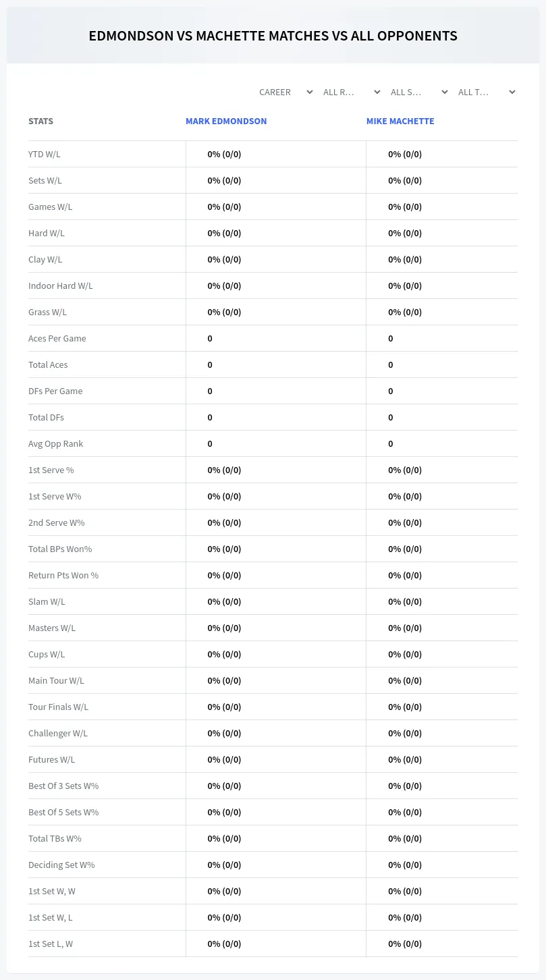Open Mark Edmondson's player profile link
This screenshot has height=980, width=546.
(x=226, y=121)
